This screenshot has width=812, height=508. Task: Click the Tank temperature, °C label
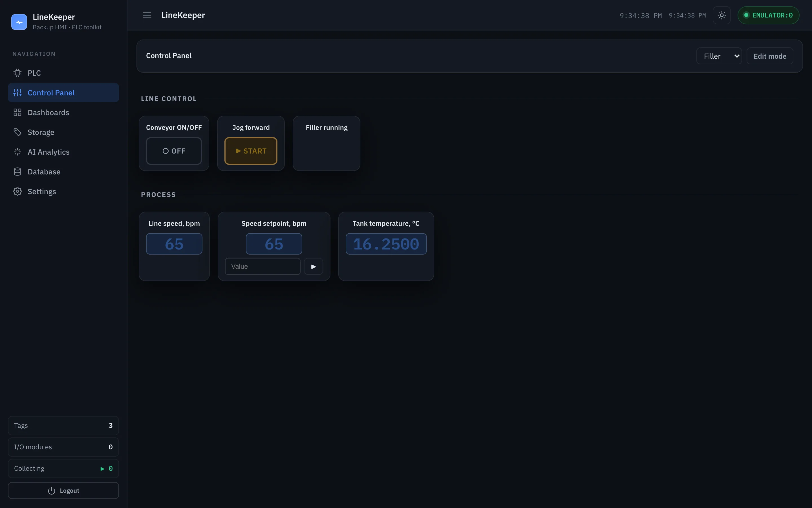[386, 224]
